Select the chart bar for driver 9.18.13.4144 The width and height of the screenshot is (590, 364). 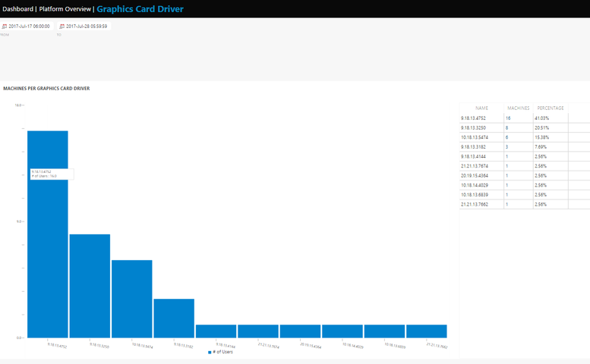point(216,331)
